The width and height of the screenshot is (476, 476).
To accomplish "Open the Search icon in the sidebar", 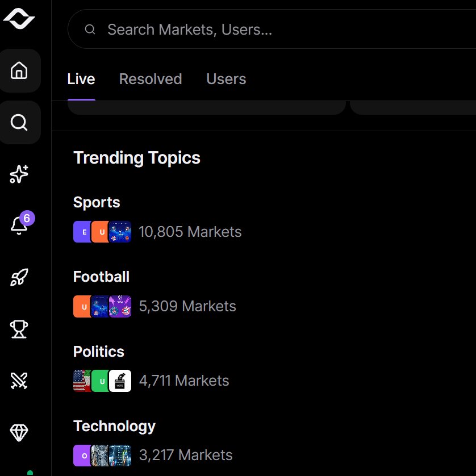I will coord(19,122).
